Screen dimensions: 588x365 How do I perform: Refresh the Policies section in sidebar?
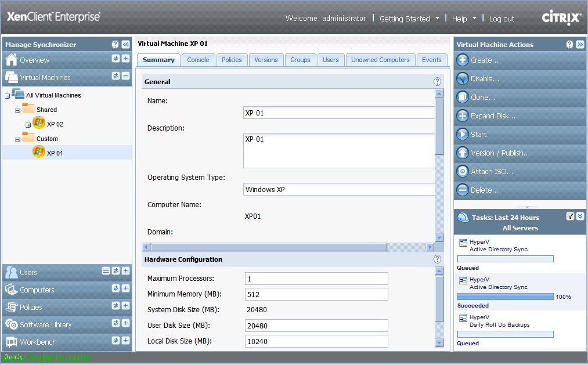pyautogui.click(x=116, y=305)
